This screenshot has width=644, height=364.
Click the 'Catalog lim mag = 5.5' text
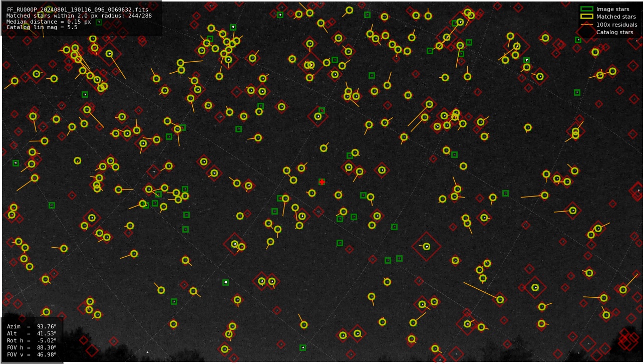coord(42,28)
